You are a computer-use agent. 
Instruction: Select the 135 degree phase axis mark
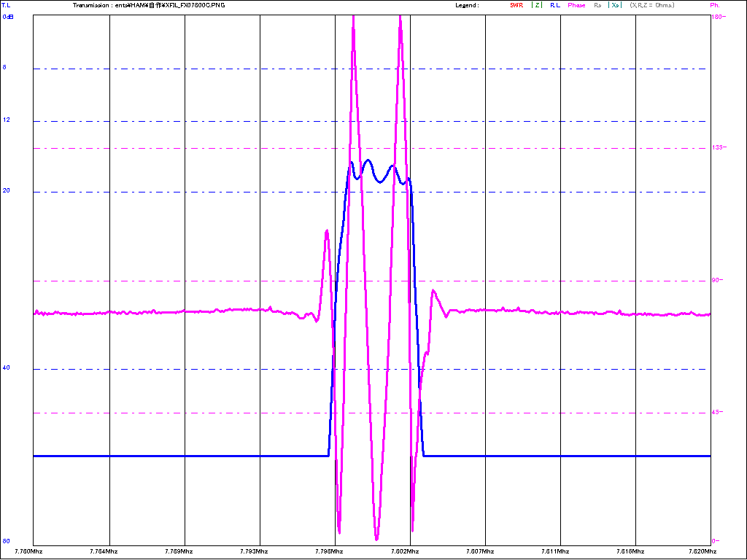point(716,148)
